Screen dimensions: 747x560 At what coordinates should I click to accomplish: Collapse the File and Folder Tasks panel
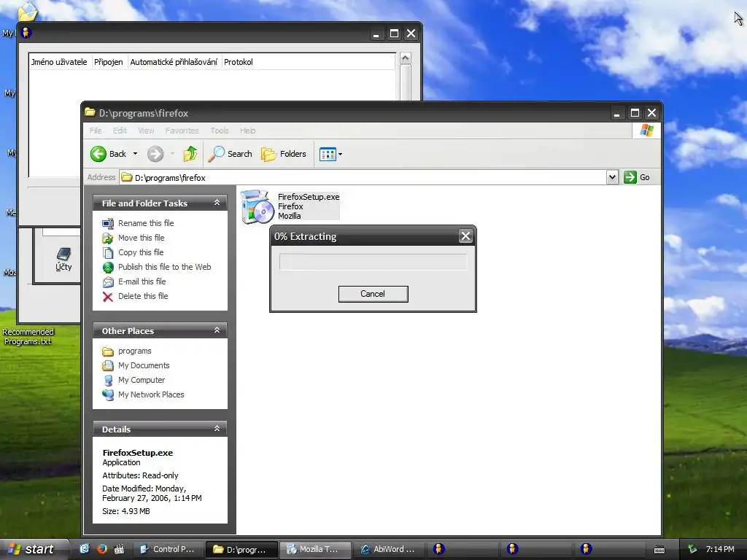217,203
